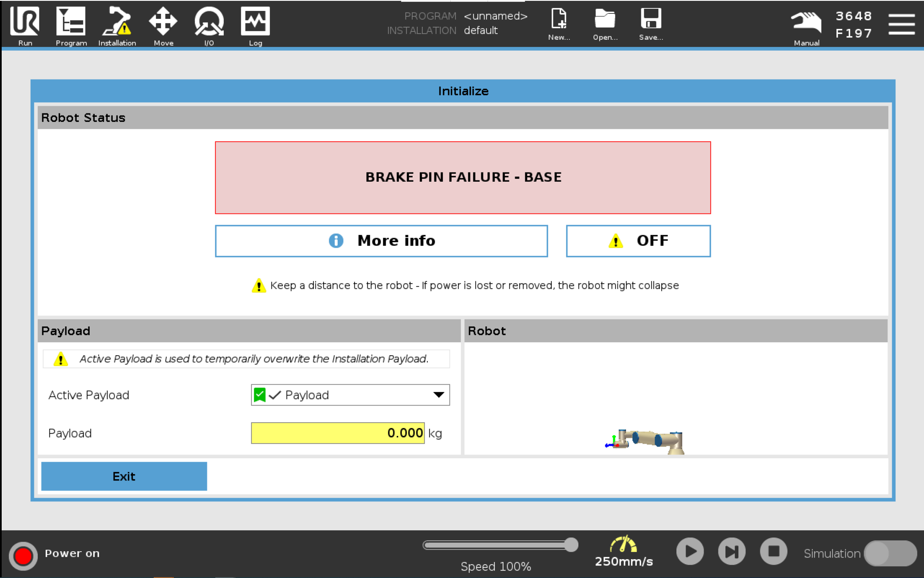Click the More info button
924x578 pixels.
[x=381, y=241]
